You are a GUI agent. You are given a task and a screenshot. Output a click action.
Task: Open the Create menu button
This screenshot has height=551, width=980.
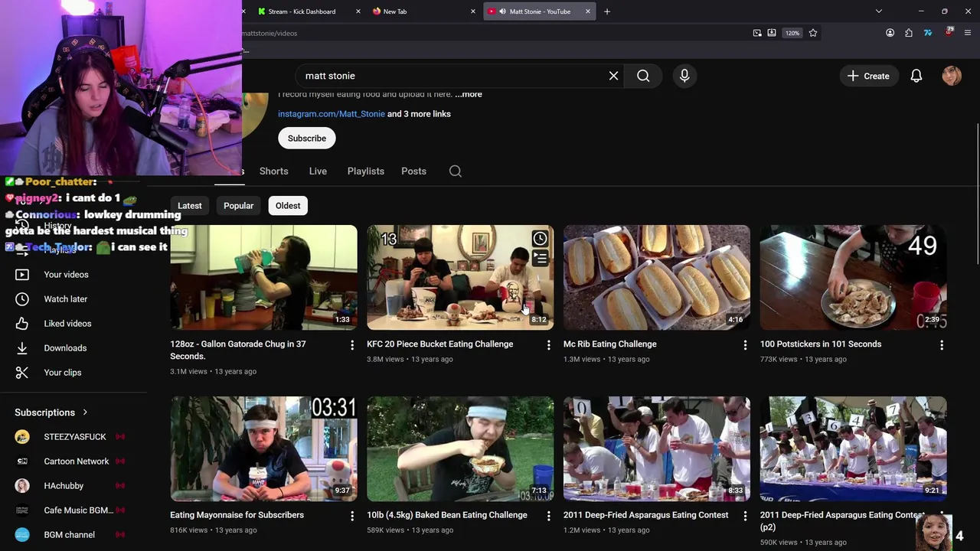pyautogui.click(x=868, y=76)
